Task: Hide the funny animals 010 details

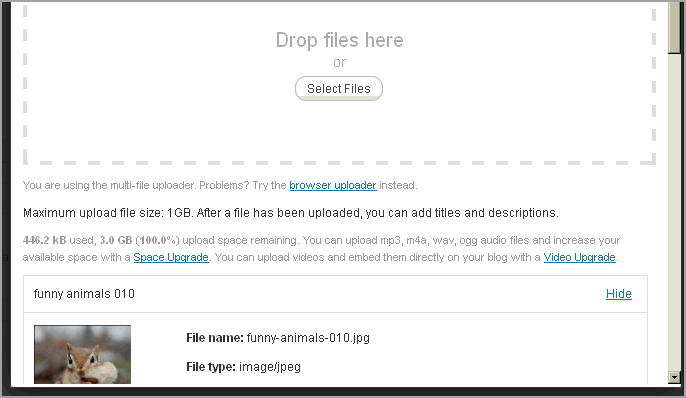Action: click(619, 294)
